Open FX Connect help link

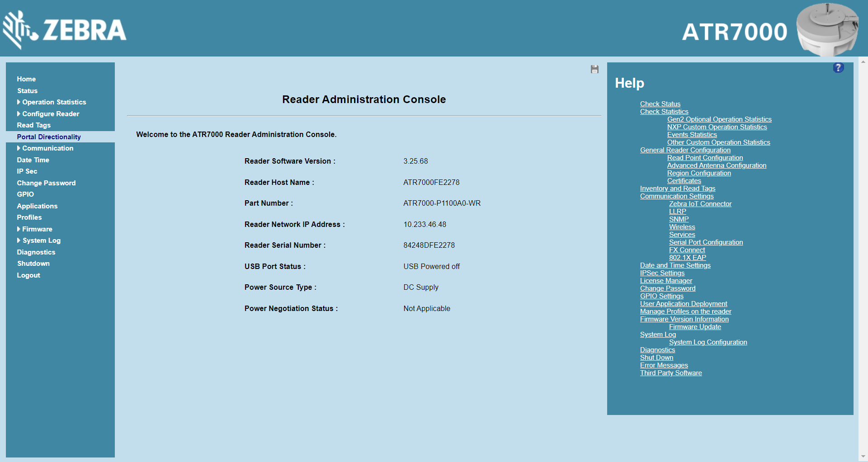point(687,250)
